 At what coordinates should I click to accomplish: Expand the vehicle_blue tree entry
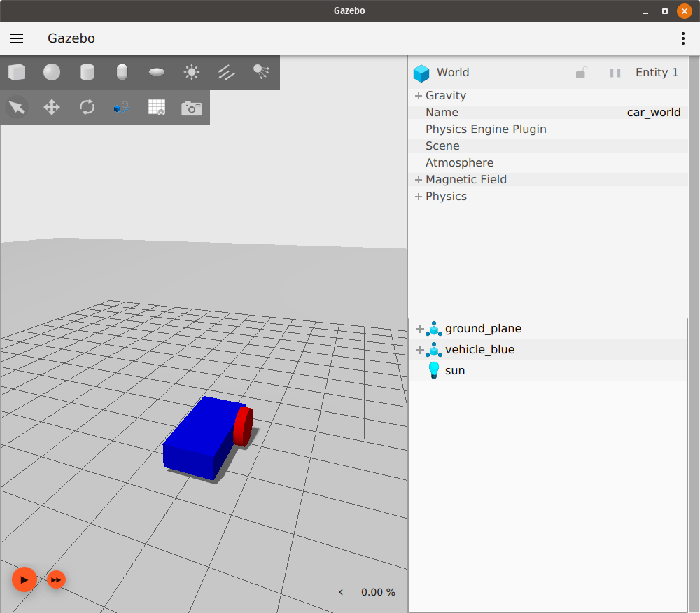pyautogui.click(x=420, y=350)
